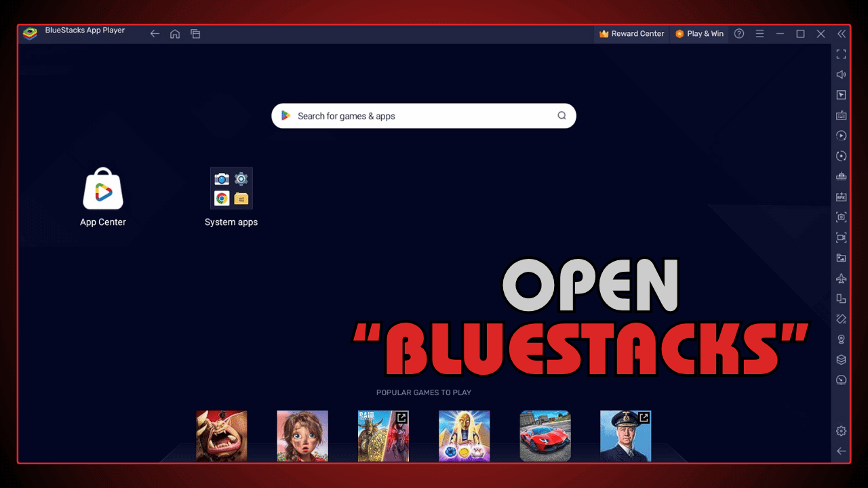Open the Media manager icon
The width and height of the screenshot is (868, 488).
841,258
